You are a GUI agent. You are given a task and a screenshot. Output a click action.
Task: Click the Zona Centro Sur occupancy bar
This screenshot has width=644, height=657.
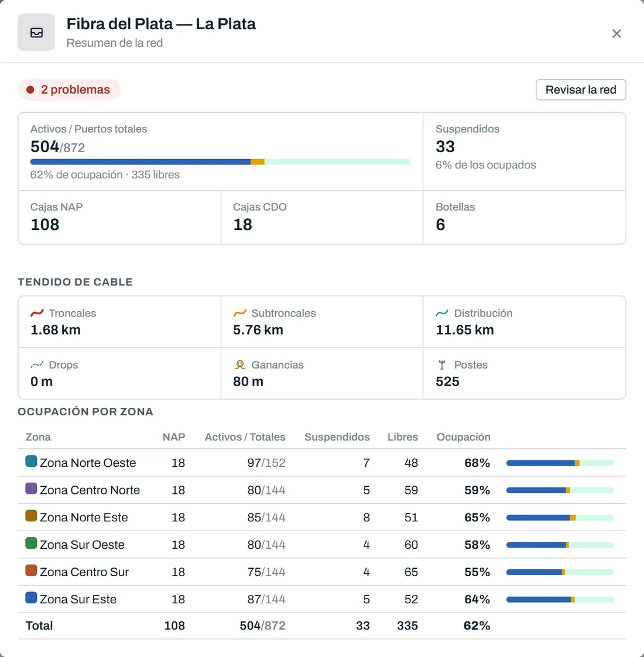point(560,572)
